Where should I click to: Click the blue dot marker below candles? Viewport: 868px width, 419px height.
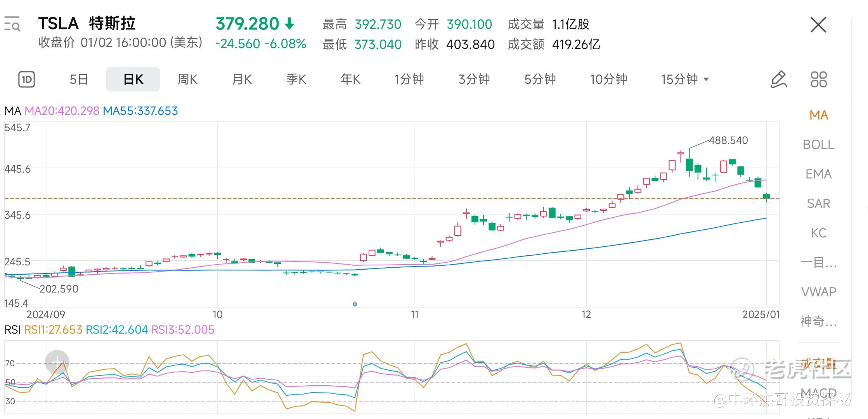355,304
